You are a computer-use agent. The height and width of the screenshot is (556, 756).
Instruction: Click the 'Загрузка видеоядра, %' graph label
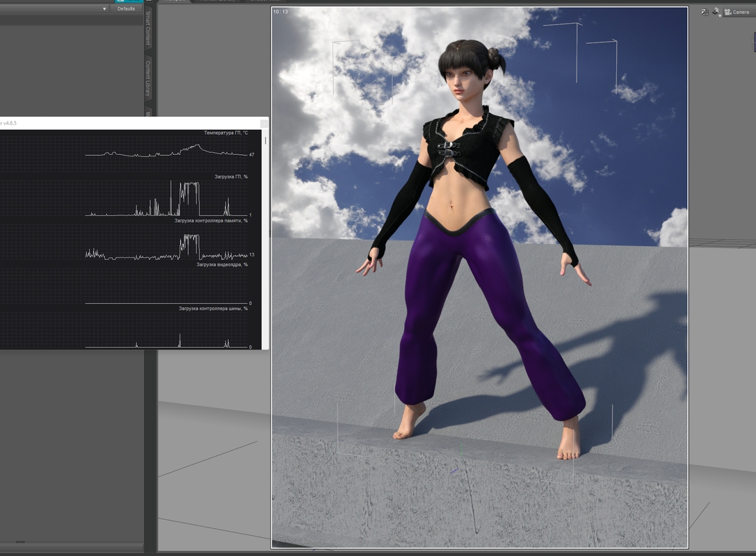(222, 265)
